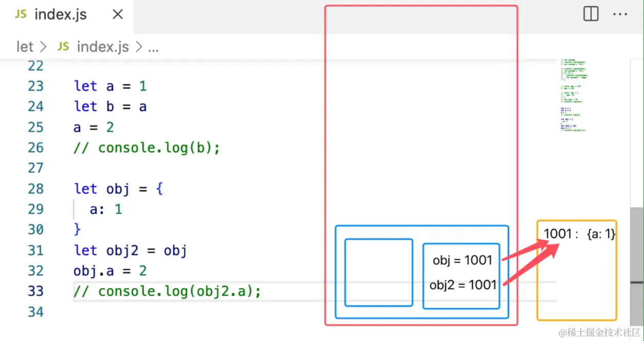
Task: Click line number 28 in the gutter
Action: [35, 189]
